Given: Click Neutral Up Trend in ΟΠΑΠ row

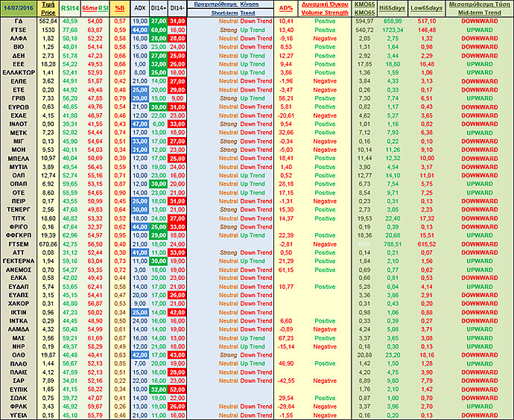Looking at the screenshot, I should [x=242, y=184].
